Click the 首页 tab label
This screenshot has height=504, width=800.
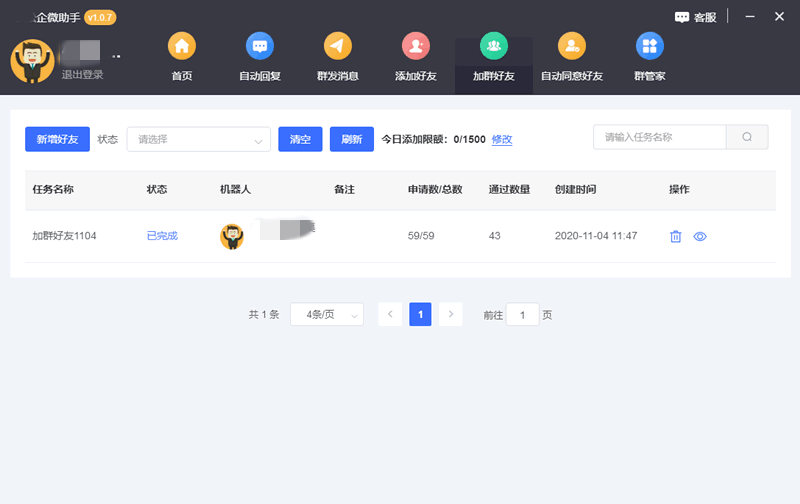pyautogui.click(x=182, y=76)
